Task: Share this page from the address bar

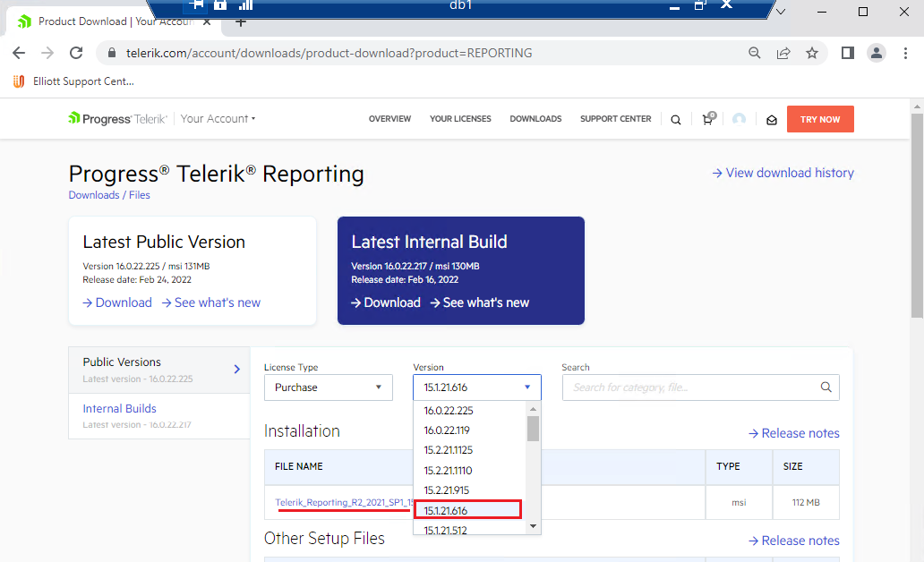Action: (x=783, y=53)
